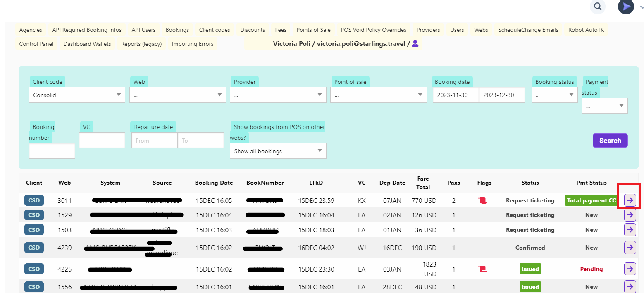Click CSD client badge in row 3011
Screen dimensions: 644x293
pos(34,200)
